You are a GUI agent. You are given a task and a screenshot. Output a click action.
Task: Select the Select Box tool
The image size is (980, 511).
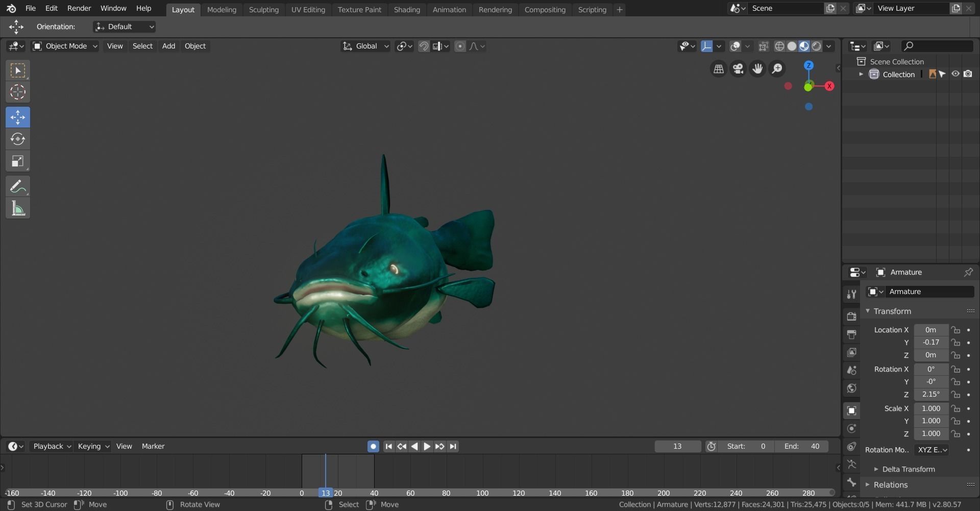click(18, 70)
